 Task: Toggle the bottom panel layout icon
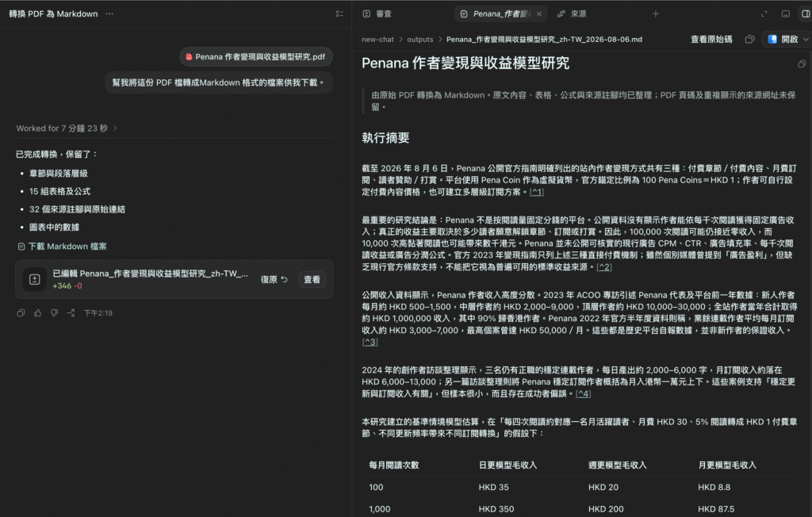click(x=786, y=14)
